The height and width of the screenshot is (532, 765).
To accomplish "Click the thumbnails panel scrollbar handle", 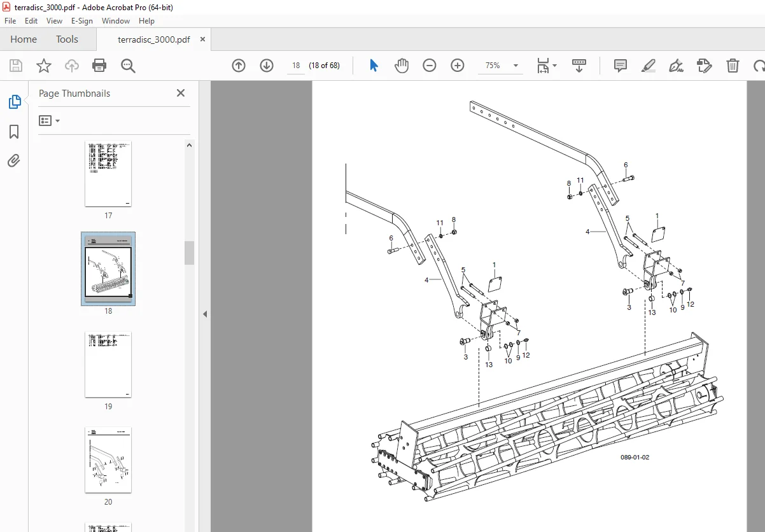I will point(190,253).
